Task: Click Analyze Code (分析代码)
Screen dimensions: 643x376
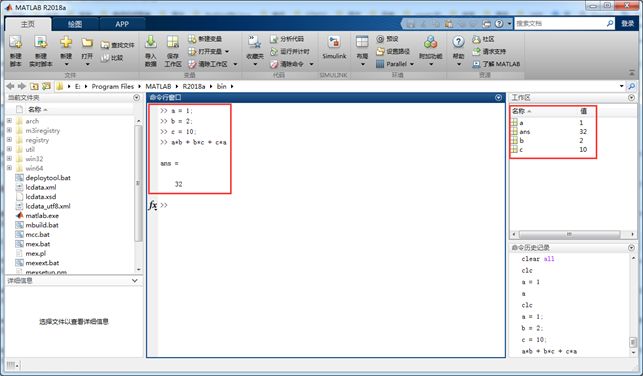Action: tap(287, 39)
